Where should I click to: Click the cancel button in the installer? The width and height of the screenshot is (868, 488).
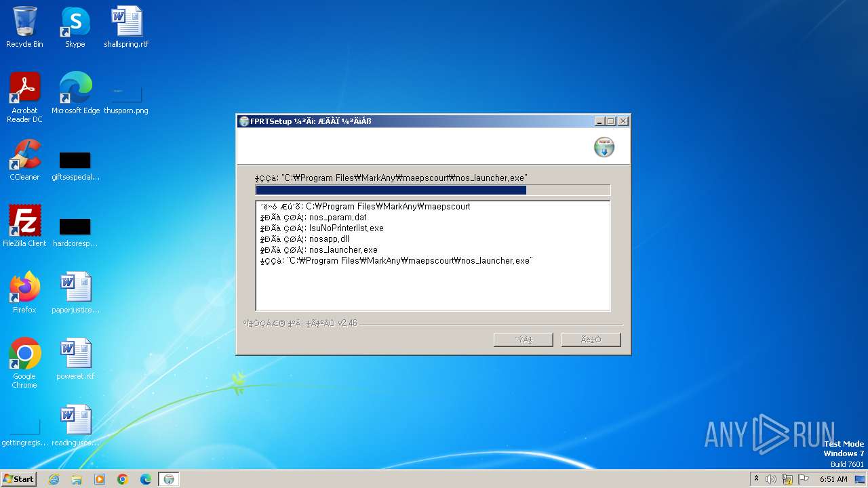(591, 340)
